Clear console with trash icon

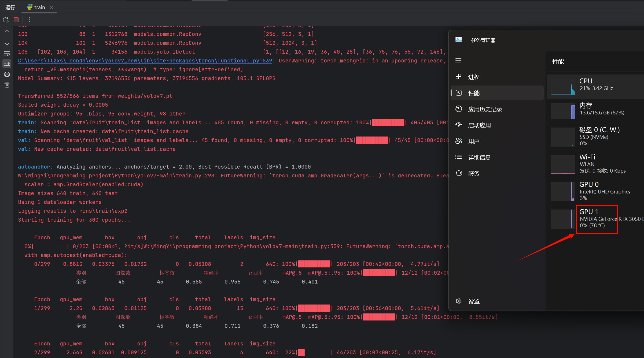[7, 85]
